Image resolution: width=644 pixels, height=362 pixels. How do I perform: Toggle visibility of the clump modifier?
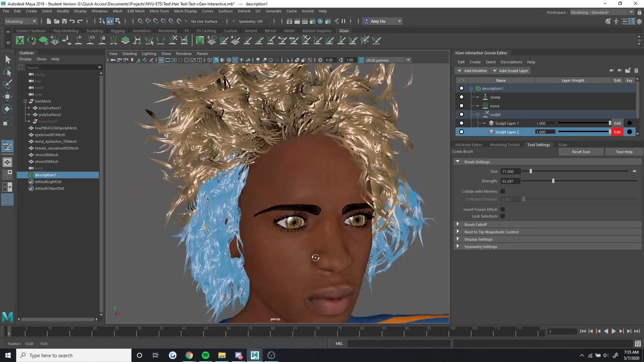point(461,97)
